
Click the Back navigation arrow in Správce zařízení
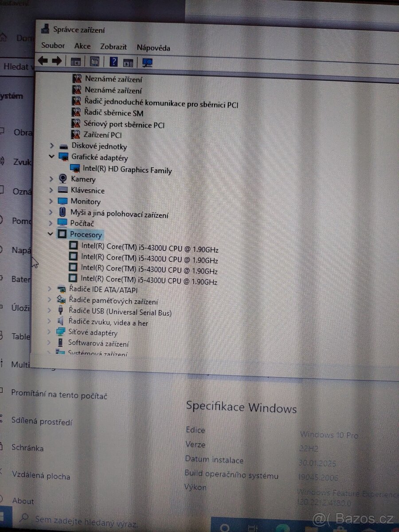[43, 61]
